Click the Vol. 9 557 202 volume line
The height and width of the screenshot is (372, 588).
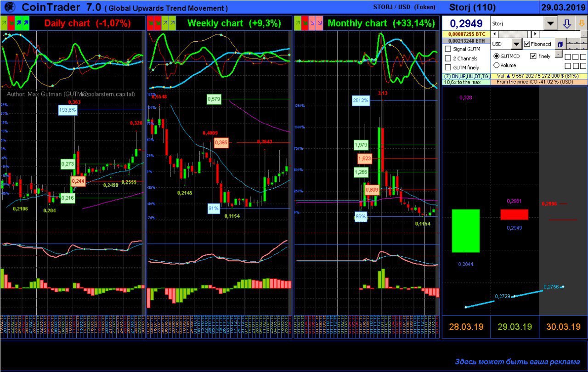[539, 76]
